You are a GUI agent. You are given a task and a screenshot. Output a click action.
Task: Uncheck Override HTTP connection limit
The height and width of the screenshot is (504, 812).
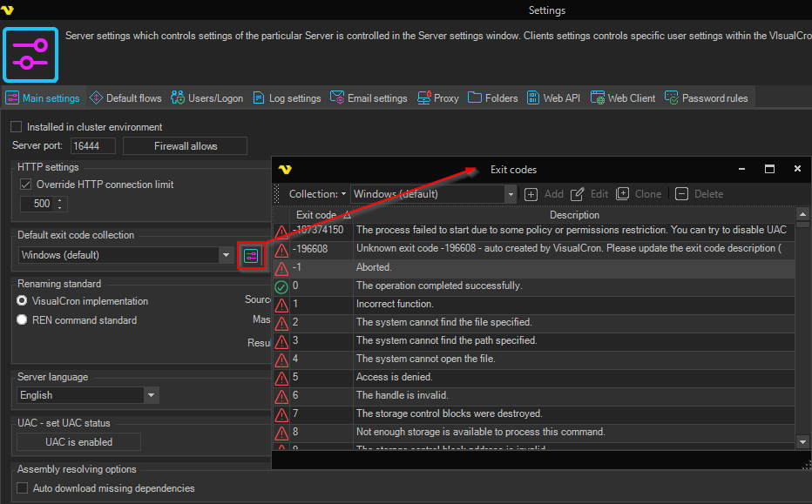(25, 185)
